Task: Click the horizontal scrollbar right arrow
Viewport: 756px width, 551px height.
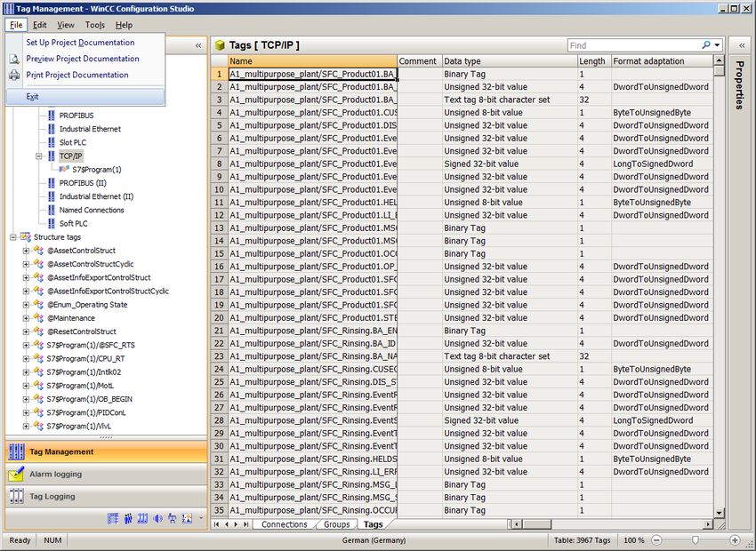Action: [x=708, y=524]
